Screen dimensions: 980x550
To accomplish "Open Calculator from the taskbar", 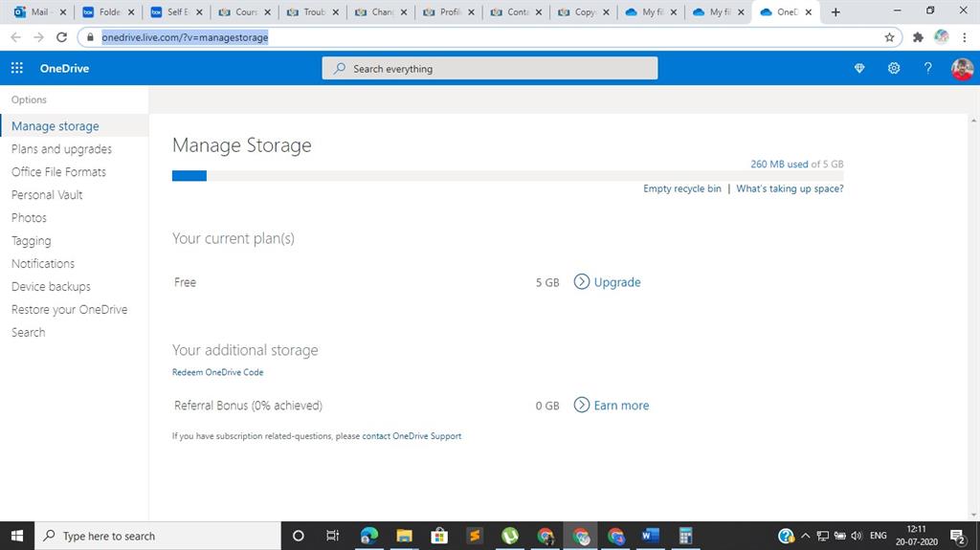I will [x=685, y=536].
